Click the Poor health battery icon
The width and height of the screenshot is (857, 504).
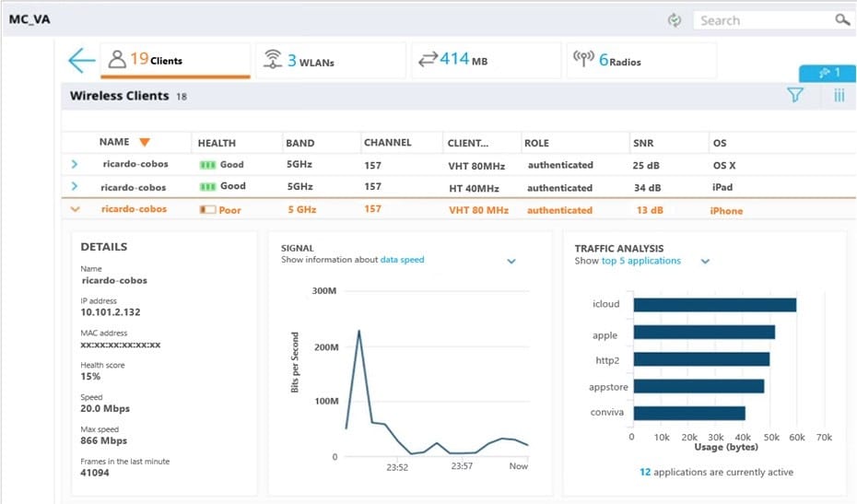click(x=207, y=210)
